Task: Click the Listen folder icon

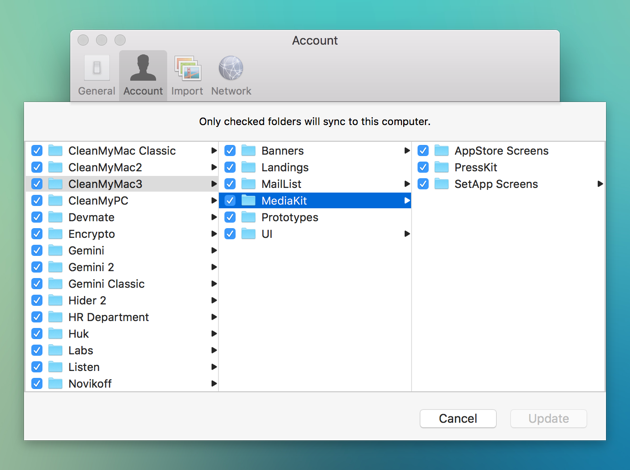Action: [55, 367]
